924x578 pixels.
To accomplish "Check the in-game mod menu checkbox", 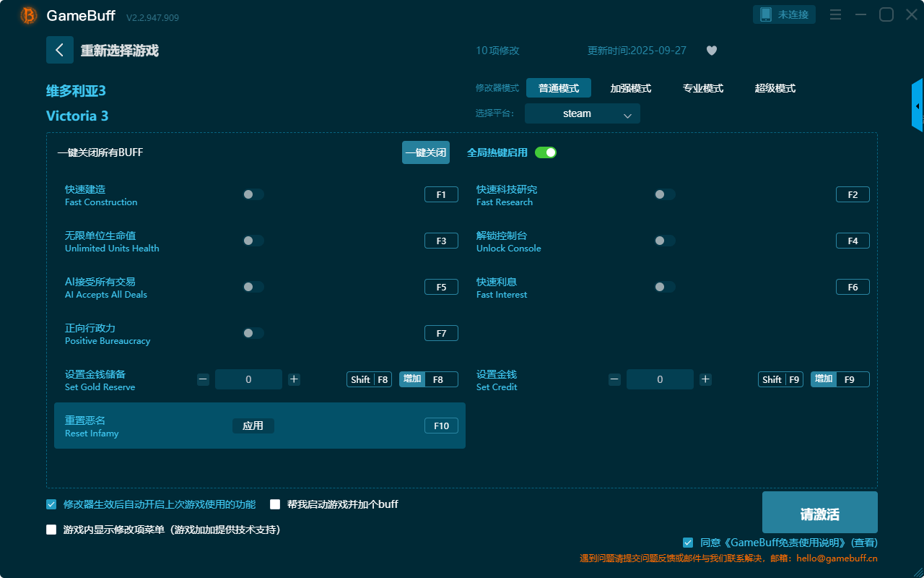I will tap(51, 530).
